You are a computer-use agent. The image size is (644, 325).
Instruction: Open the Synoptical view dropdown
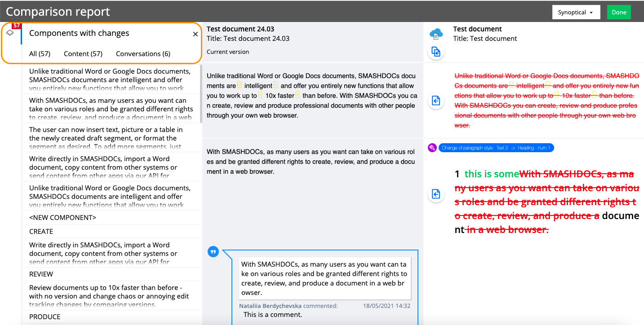click(x=576, y=13)
